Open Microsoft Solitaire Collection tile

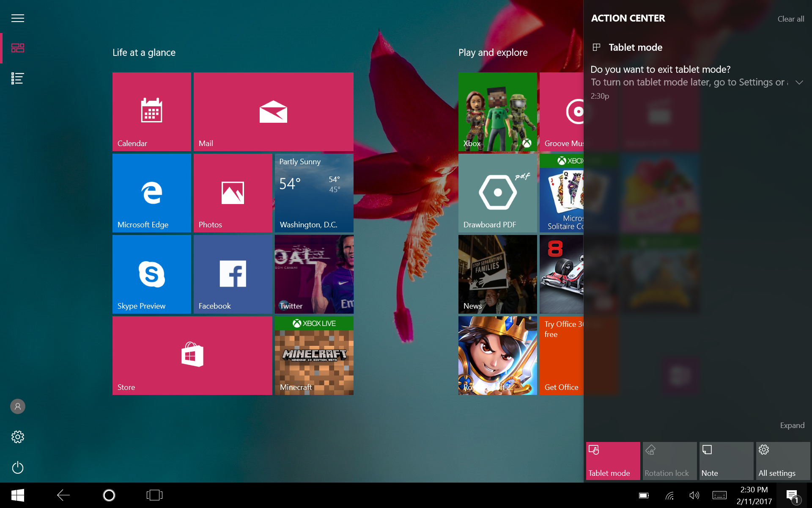562,193
